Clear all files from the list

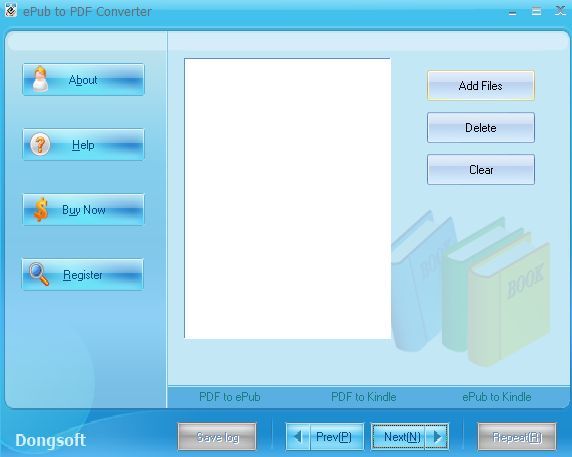481,170
